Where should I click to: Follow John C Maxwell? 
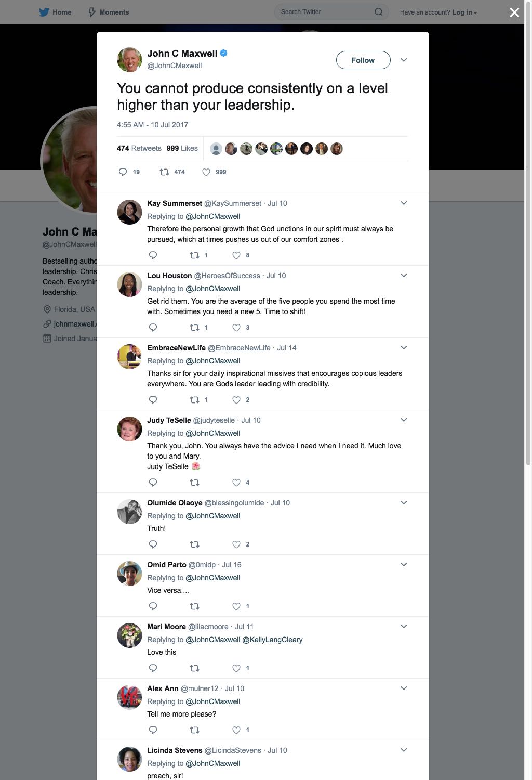tap(363, 60)
